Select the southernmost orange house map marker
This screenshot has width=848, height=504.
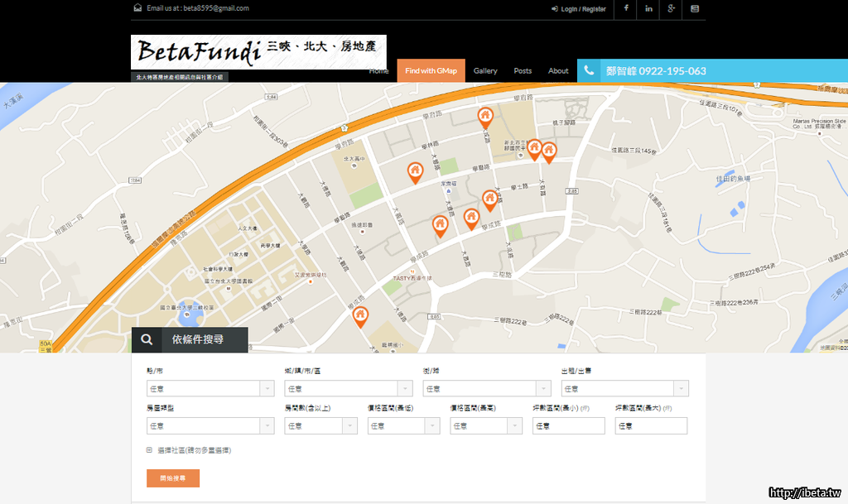(360, 316)
